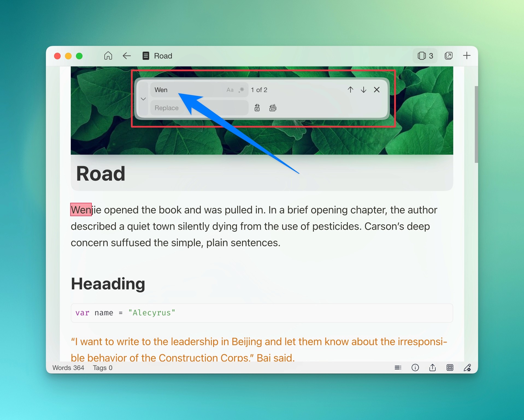Click the Road title in toolbar
The width and height of the screenshot is (524, 420).
click(163, 56)
